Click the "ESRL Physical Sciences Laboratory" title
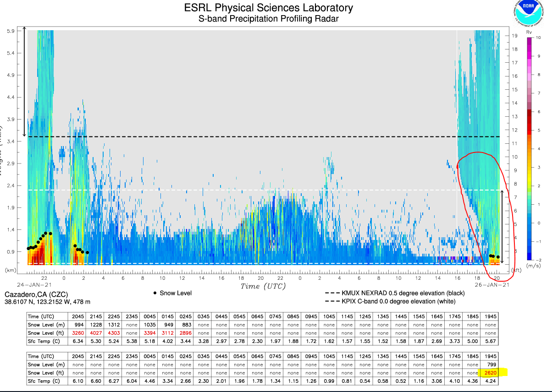The image size is (552, 392). 268,8
